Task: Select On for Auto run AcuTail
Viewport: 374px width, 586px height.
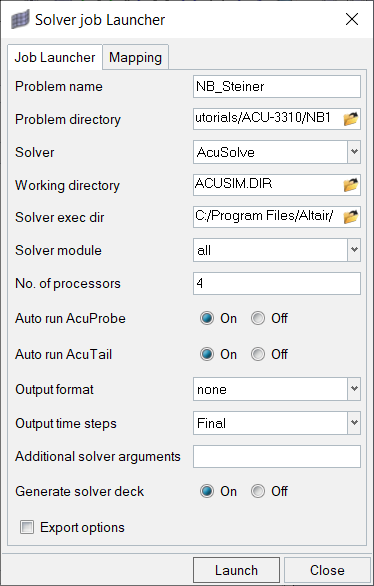Action: click(207, 354)
